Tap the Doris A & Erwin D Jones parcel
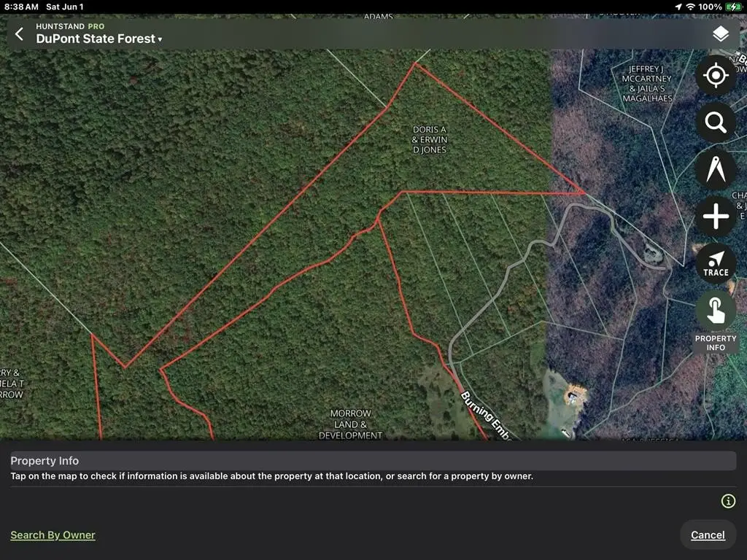This screenshot has width=747, height=560. coord(429,140)
